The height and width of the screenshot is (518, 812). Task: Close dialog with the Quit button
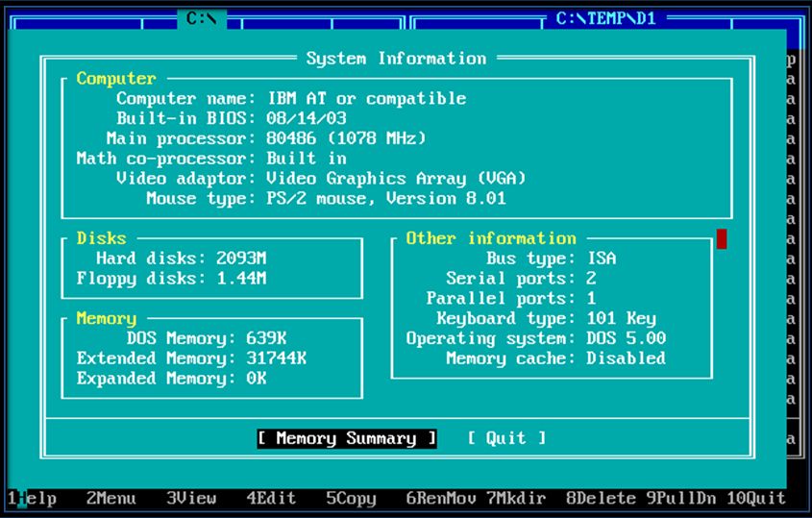[x=506, y=439]
